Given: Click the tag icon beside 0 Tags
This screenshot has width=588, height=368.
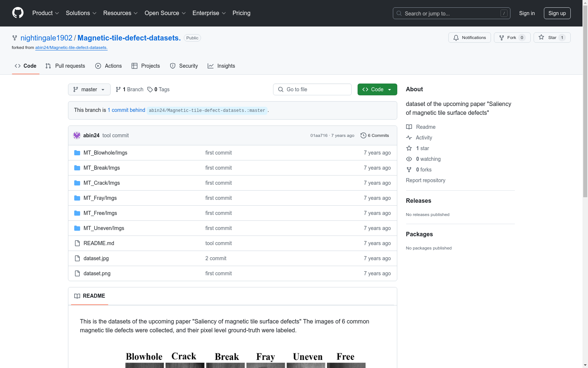Looking at the screenshot, I should click(150, 89).
